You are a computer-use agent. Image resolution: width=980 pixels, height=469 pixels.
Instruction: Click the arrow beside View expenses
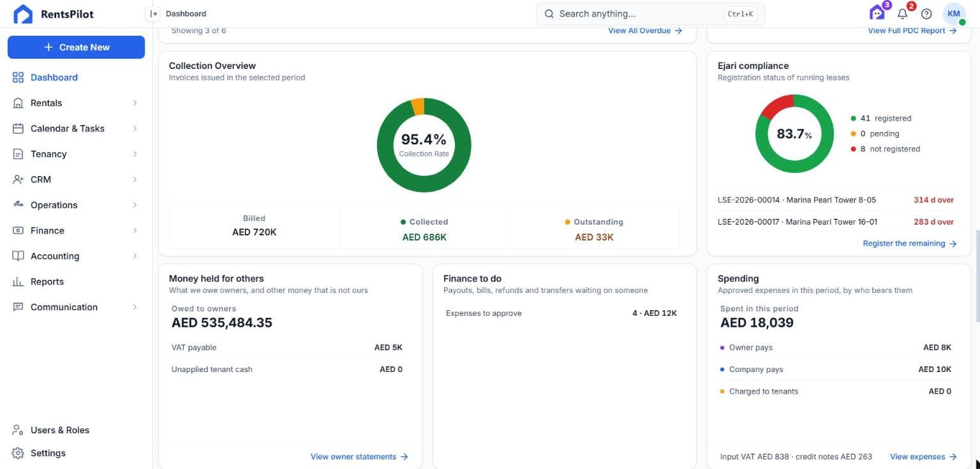click(953, 457)
